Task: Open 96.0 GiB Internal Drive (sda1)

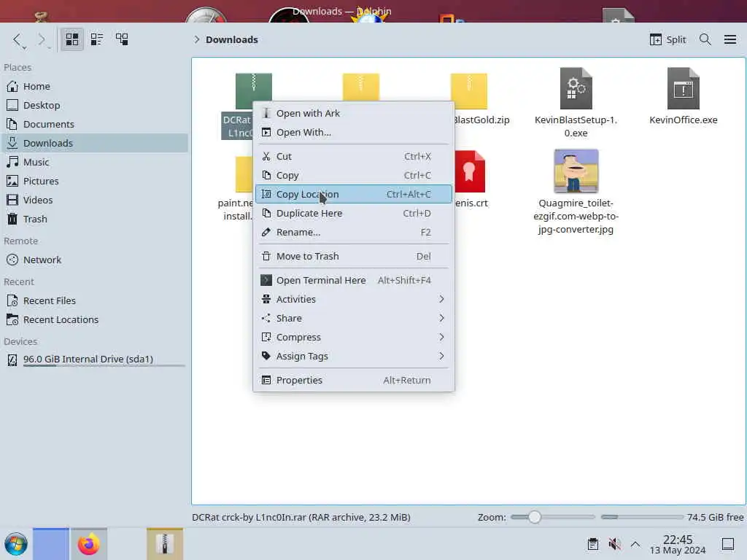Action: pos(96,359)
